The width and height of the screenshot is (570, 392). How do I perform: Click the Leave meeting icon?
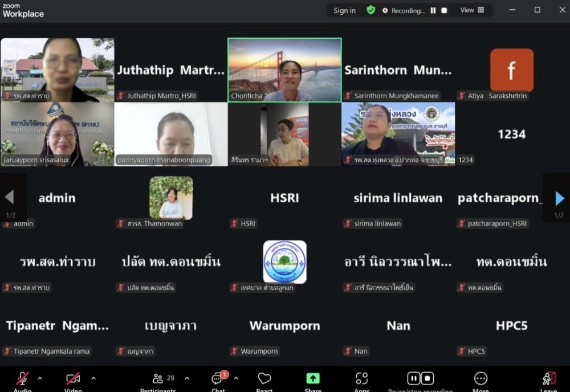pyautogui.click(x=548, y=379)
